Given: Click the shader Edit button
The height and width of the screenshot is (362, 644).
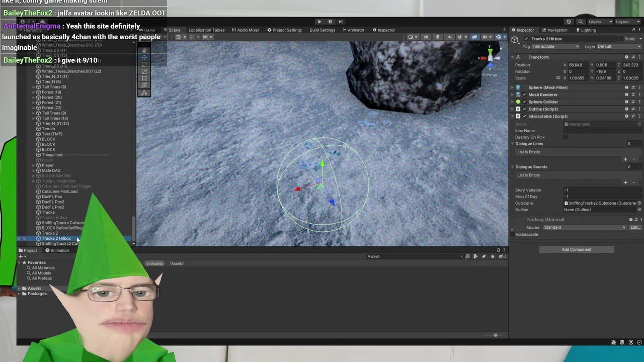Looking at the screenshot, I should [x=635, y=228].
